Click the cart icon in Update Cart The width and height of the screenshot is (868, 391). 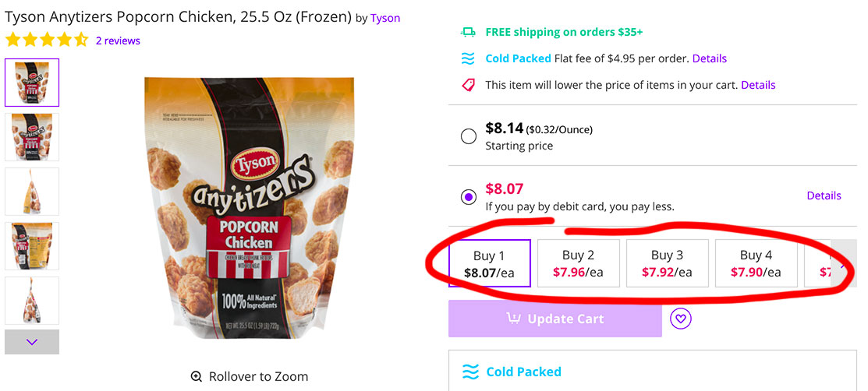pos(514,319)
